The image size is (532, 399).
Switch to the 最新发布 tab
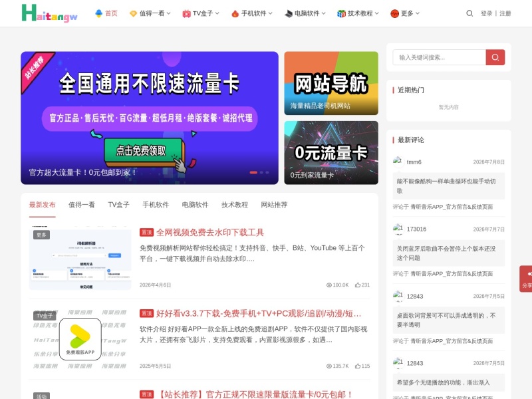42,205
